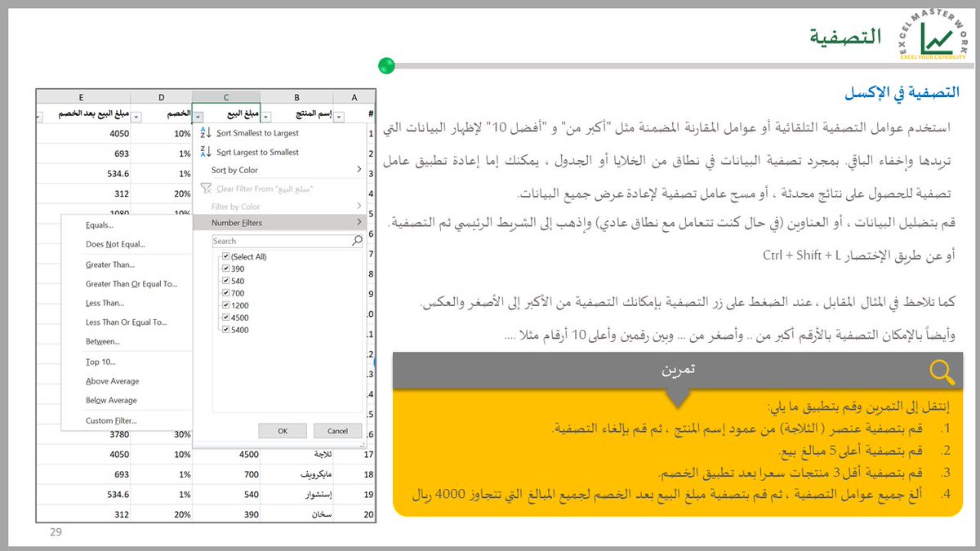
Task: Uncheck the 540 value checkbox
Action: 225,281
